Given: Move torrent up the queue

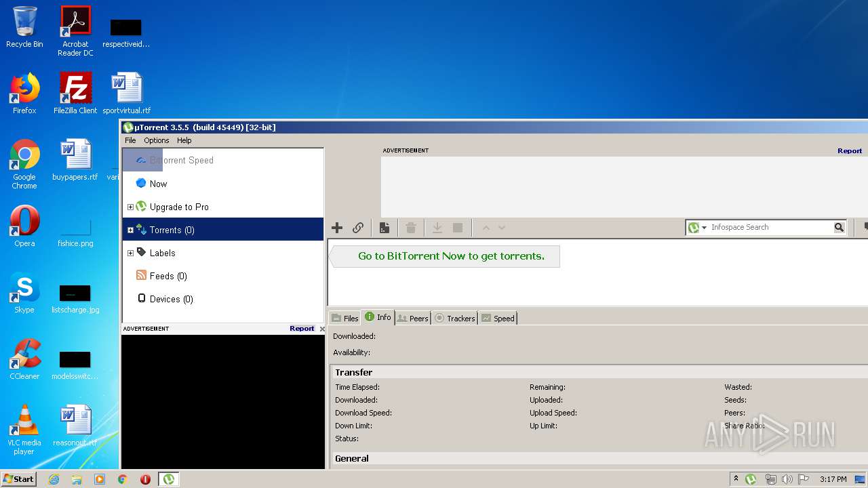Looking at the screenshot, I should point(486,228).
